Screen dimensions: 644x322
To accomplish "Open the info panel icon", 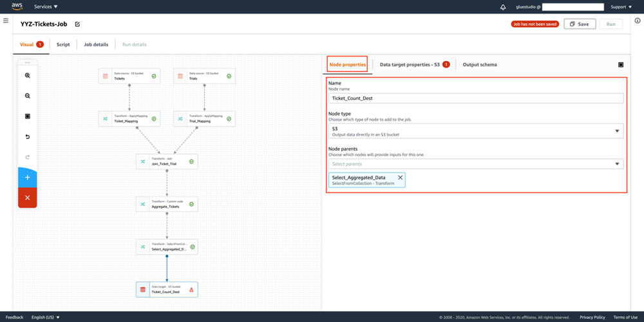I will 638,21.
